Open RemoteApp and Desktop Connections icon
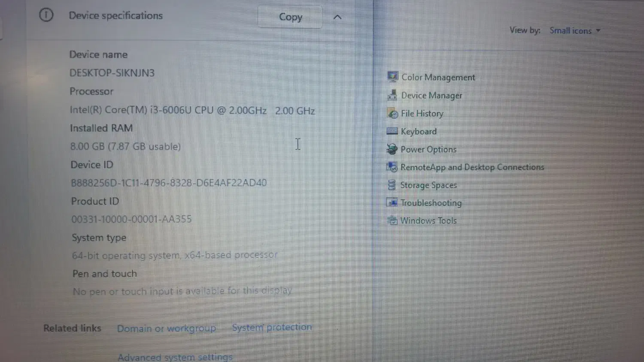 (392, 167)
